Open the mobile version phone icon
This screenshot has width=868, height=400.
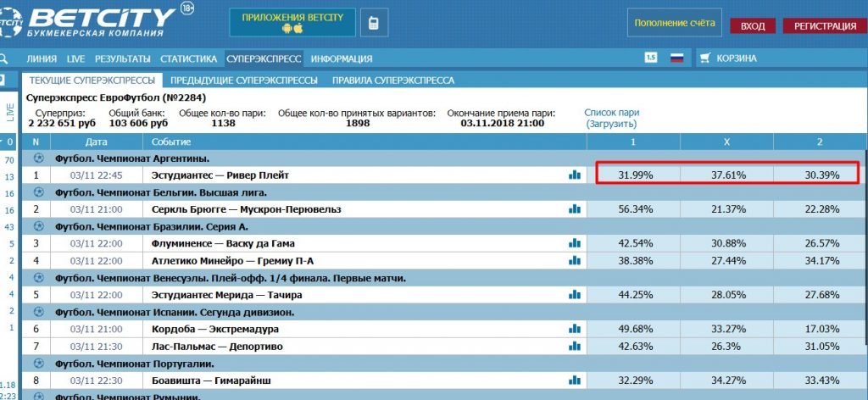point(374,23)
